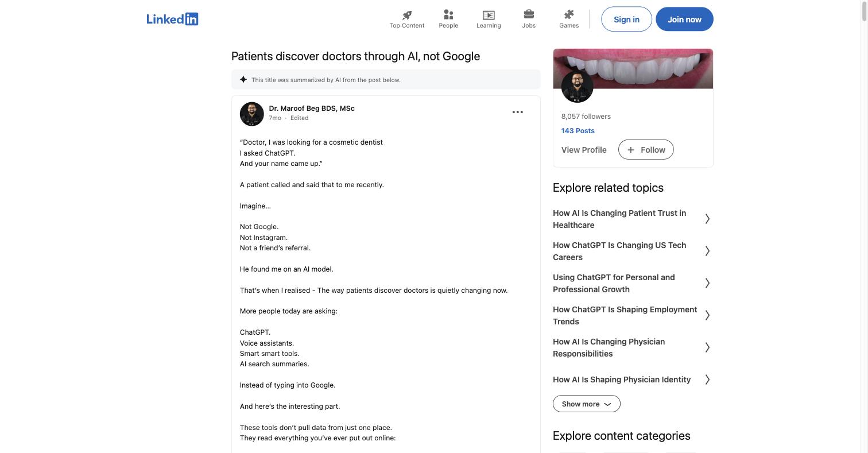The height and width of the screenshot is (453, 868).
Task: Open View Profile link
Action: pyautogui.click(x=584, y=150)
